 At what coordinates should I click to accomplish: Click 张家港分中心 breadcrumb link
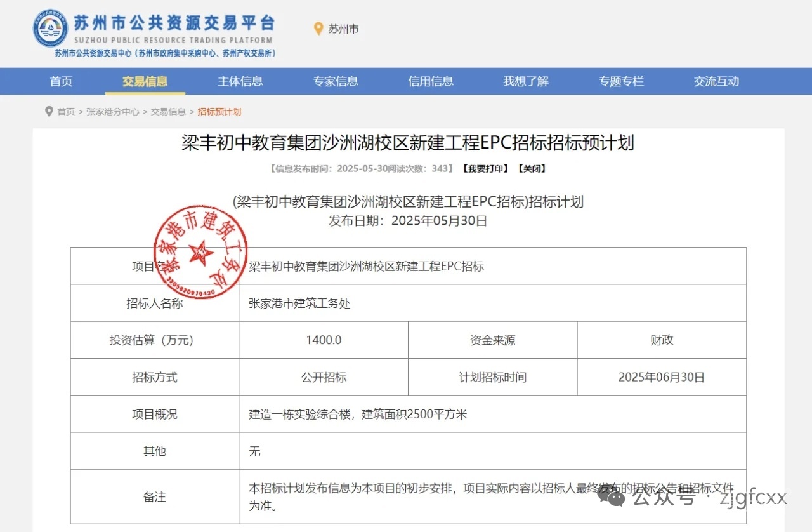(113, 112)
